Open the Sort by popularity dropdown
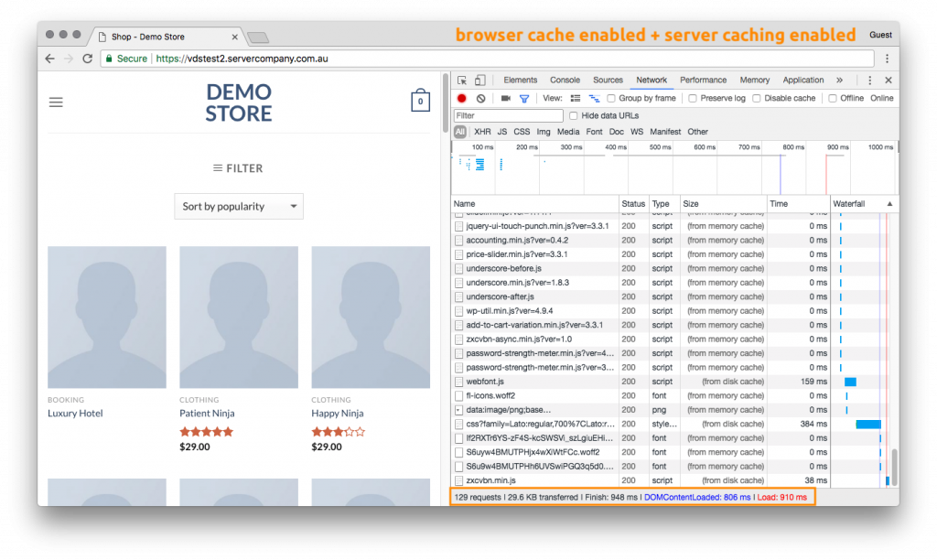This screenshot has width=937, height=560. coord(239,207)
